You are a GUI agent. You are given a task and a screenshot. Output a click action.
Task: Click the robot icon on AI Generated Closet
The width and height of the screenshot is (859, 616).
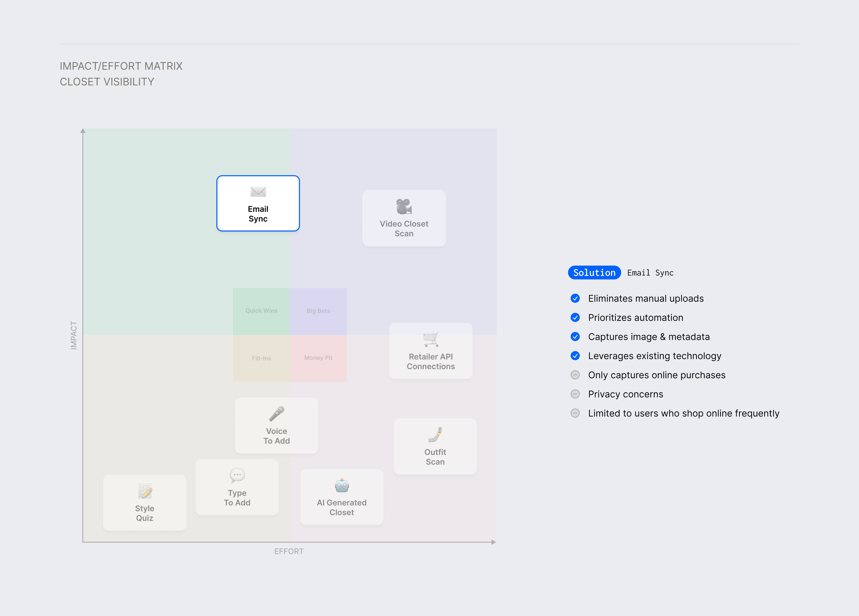(x=342, y=485)
